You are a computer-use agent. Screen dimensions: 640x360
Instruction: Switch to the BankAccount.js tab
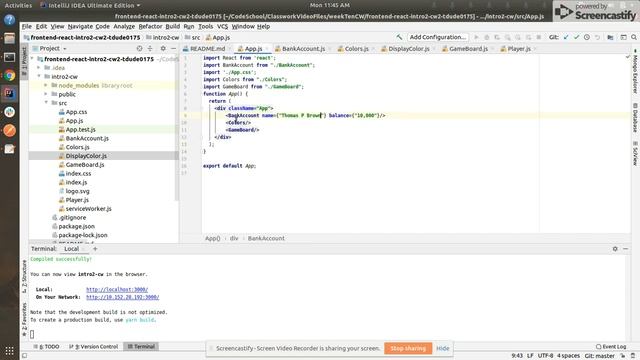pos(304,49)
